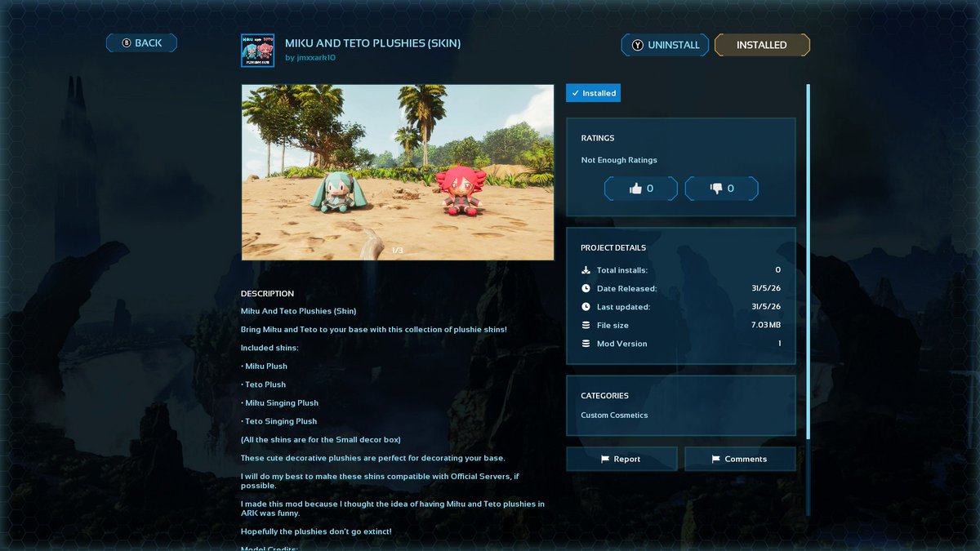Click the clock icon beside Date Released
Viewport: 980px width, 551px height.
[x=586, y=288]
